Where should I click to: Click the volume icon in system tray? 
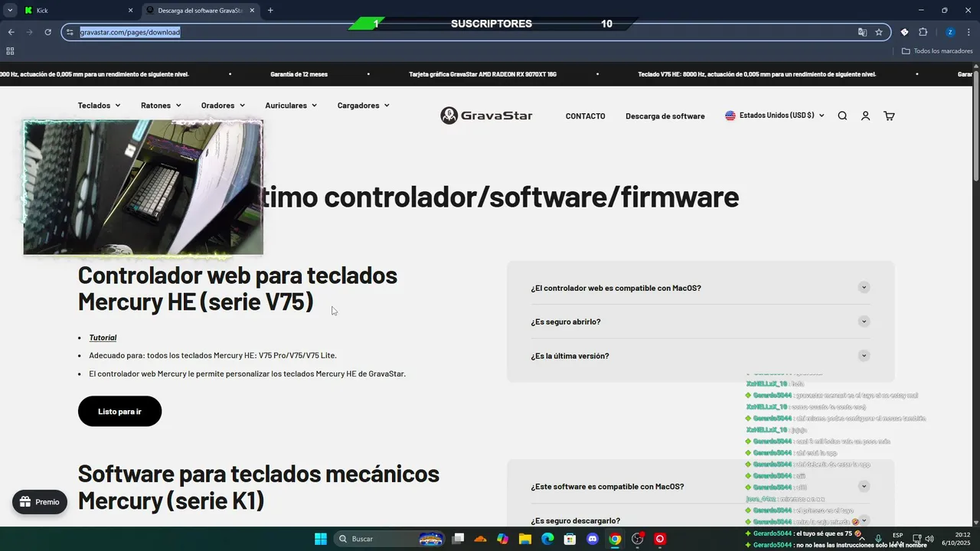pos(929,539)
